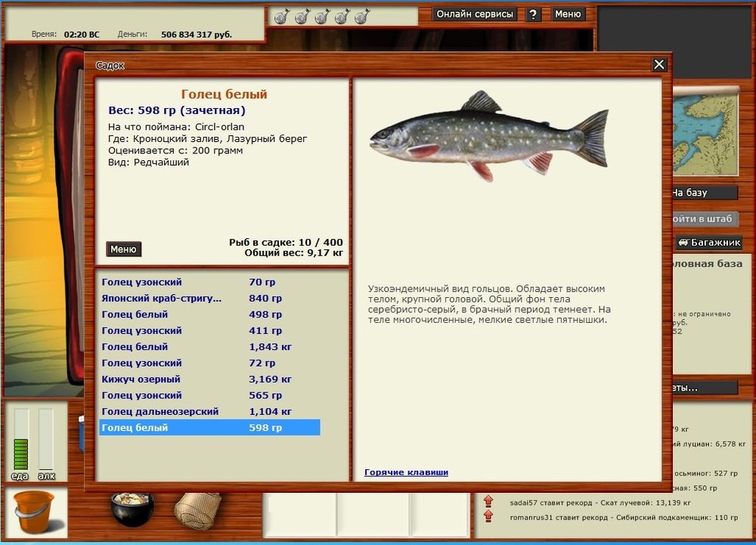The width and height of the screenshot is (756, 545).
Task: Click the last medal icon in top bar
Action: coord(362,16)
